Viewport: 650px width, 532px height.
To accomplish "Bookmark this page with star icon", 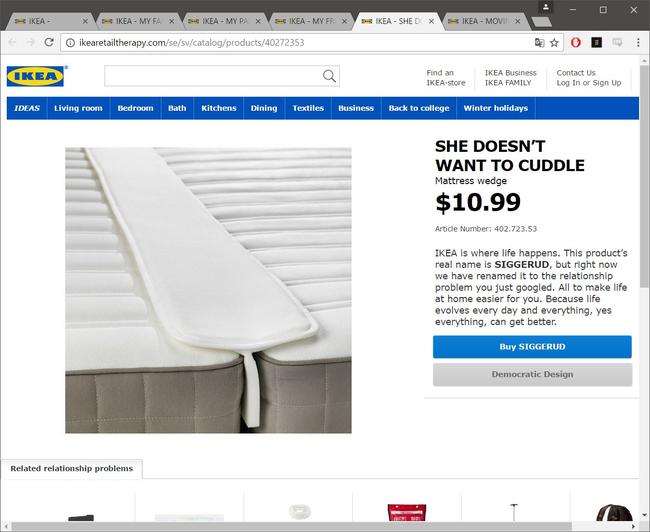I will [554, 43].
